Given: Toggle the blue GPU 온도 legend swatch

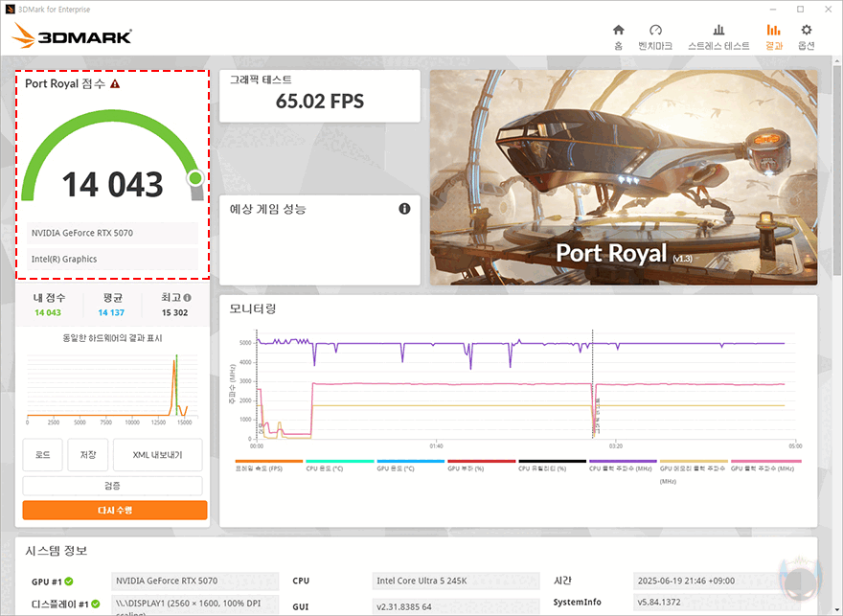Looking at the screenshot, I should click(x=411, y=461).
